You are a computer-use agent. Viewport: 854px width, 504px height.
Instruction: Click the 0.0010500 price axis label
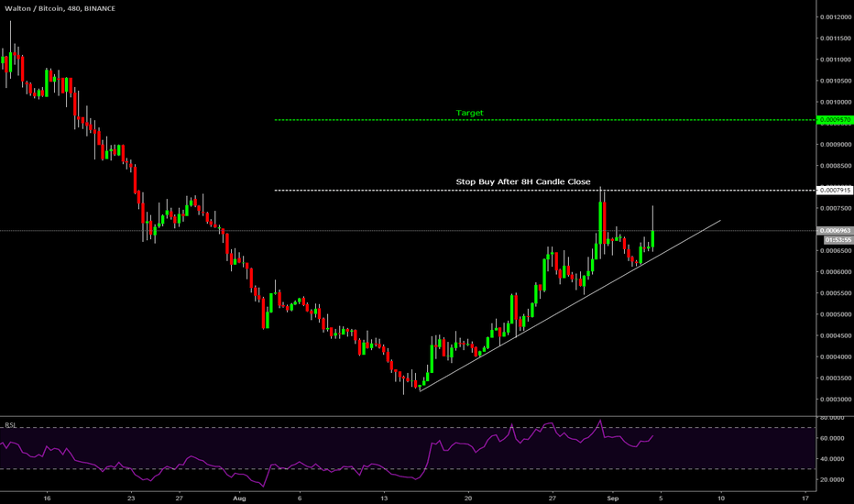tap(836, 81)
